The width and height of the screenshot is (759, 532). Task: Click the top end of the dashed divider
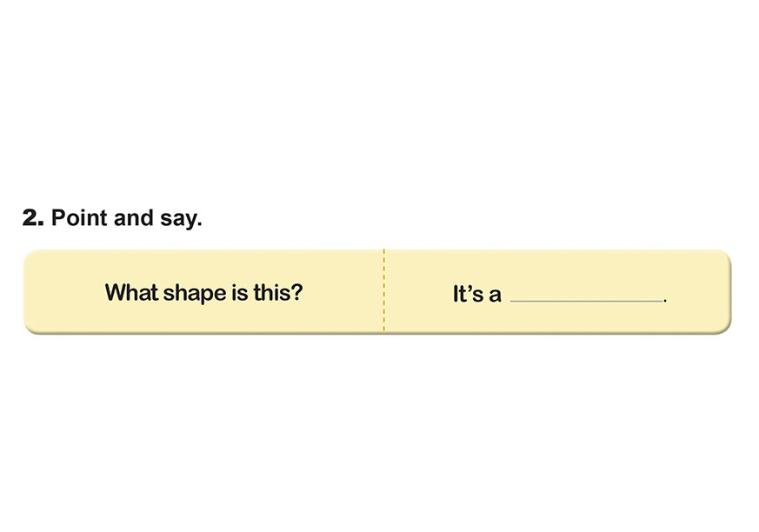[383, 253]
